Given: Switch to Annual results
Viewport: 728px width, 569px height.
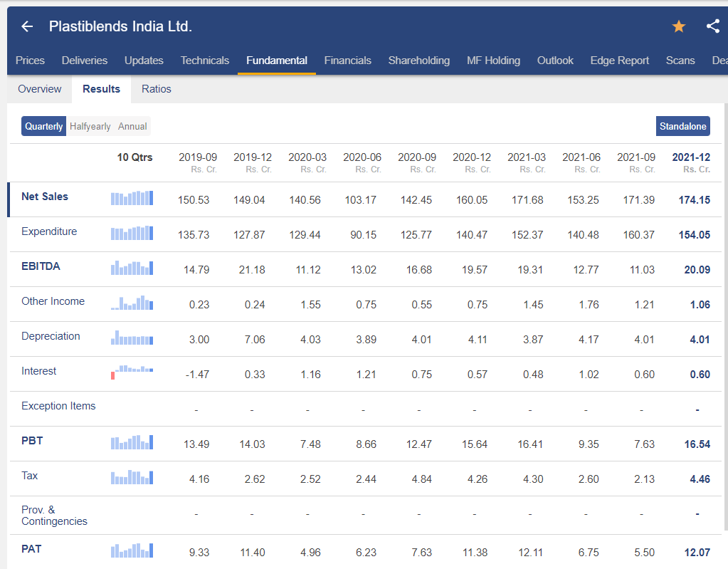Looking at the screenshot, I should [132, 126].
